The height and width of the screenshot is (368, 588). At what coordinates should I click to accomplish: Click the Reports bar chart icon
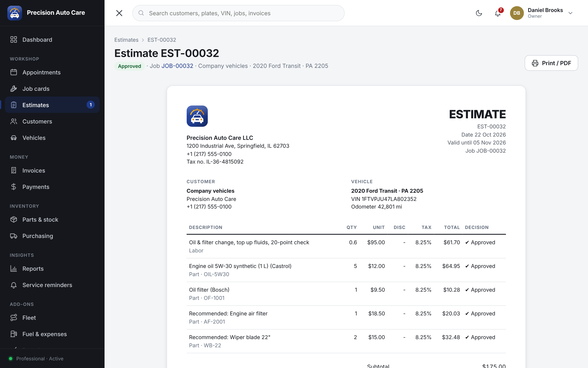tap(14, 269)
